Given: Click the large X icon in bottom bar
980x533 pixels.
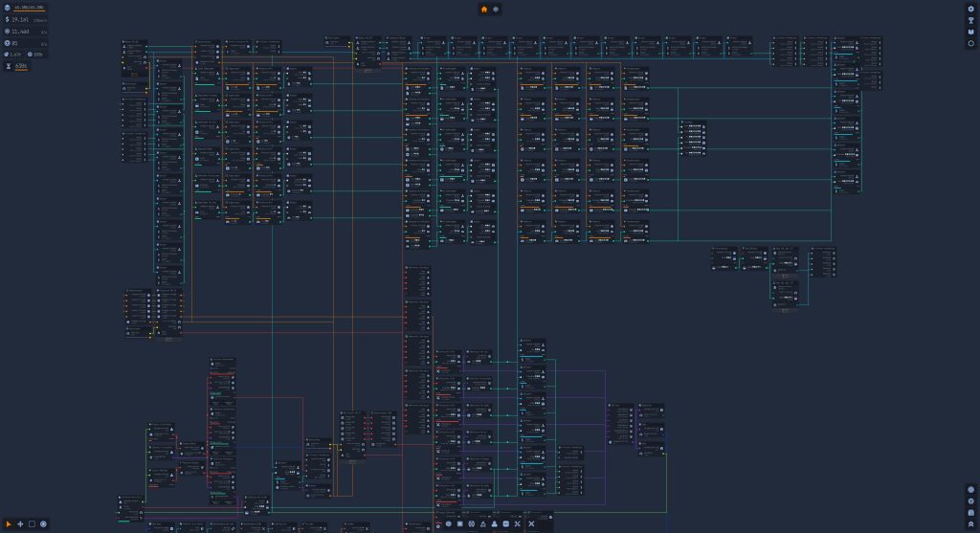Looking at the screenshot, I should pos(532,523).
